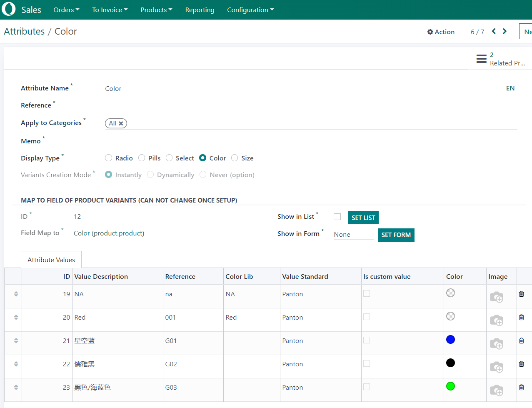Open the Related Products stat icon
The height and width of the screenshot is (408, 532).
click(482, 59)
